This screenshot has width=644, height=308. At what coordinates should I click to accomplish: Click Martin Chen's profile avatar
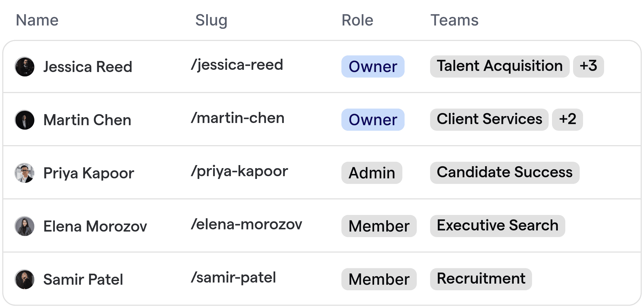pos(25,120)
